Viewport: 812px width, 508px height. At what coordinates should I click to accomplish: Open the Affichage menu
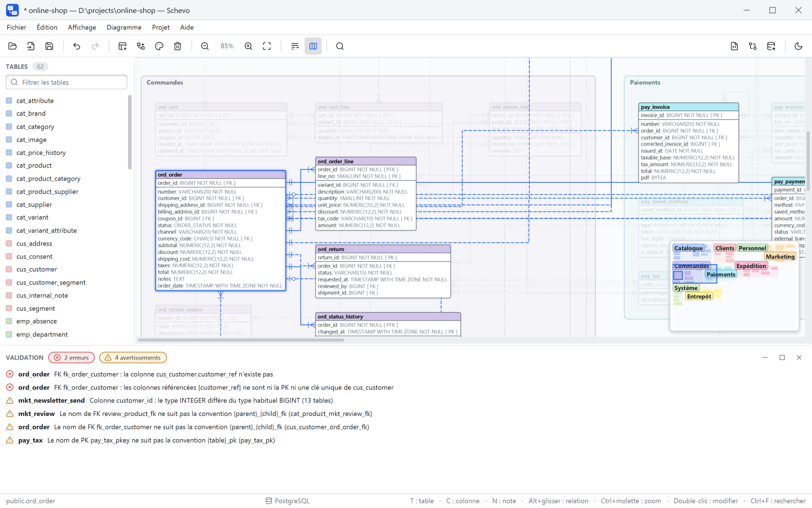click(82, 27)
